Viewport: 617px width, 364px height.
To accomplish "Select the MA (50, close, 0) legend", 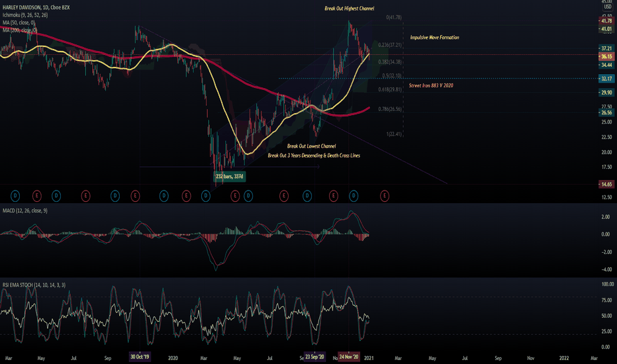I will (x=19, y=23).
